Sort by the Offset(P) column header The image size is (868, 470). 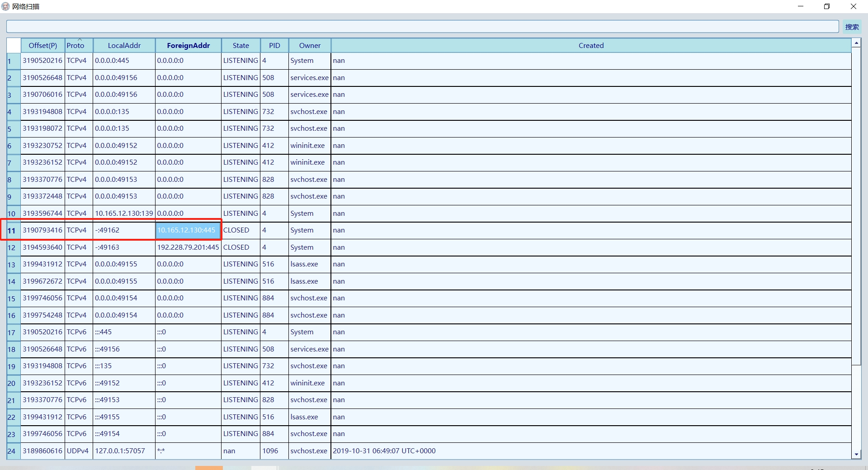(x=43, y=45)
